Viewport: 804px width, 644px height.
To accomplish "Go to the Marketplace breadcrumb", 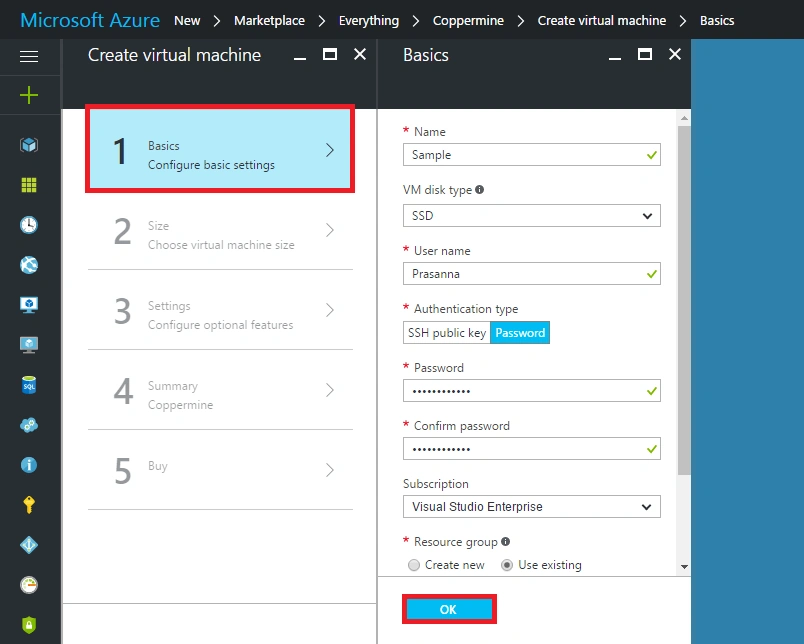I will [269, 21].
